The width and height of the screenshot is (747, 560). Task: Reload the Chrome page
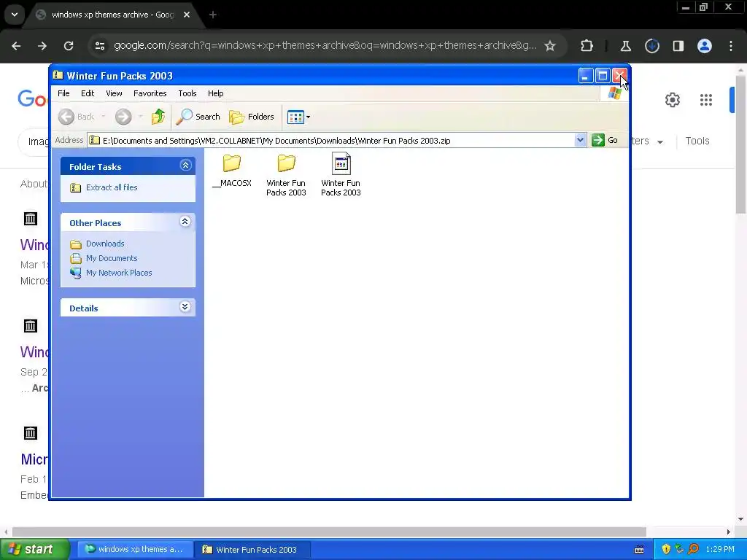click(x=69, y=46)
